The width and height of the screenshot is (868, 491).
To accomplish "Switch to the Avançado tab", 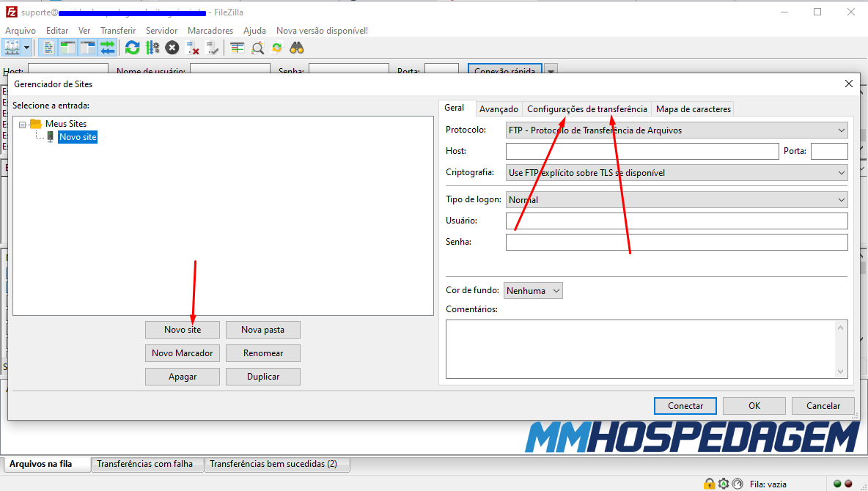I will click(x=499, y=109).
